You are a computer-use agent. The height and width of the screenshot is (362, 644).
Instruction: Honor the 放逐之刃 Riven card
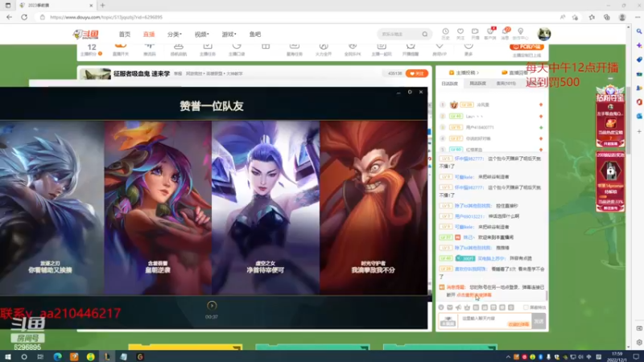coord(52,208)
